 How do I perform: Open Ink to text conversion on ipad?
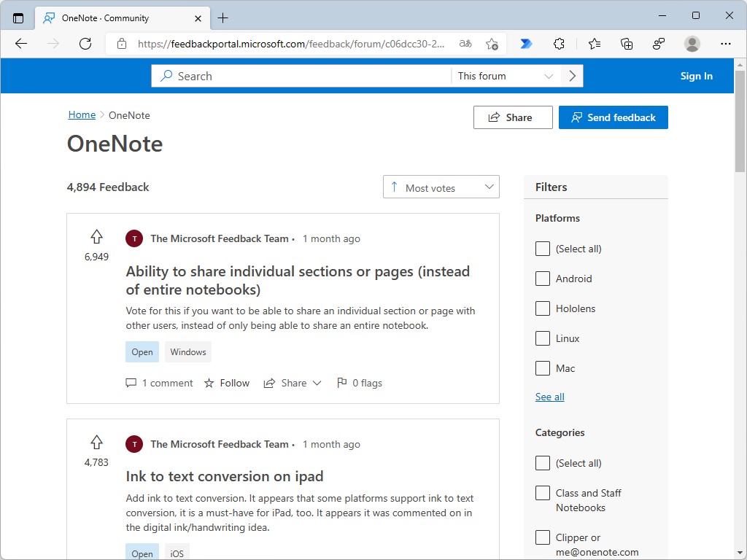click(225, 476)
